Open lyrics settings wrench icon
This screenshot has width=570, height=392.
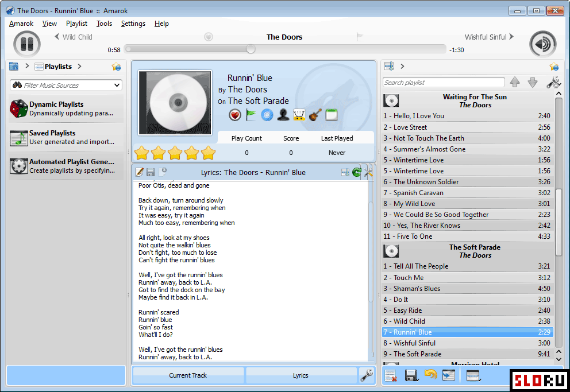click(368, 172)
